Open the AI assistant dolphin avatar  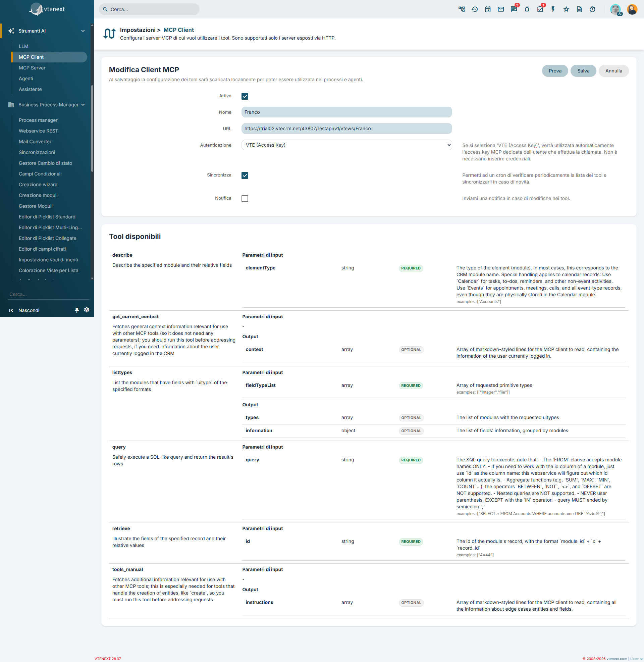point(615,9)
